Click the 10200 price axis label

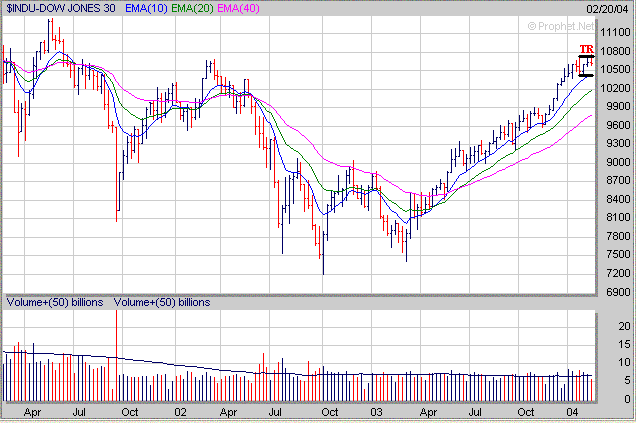615,88
